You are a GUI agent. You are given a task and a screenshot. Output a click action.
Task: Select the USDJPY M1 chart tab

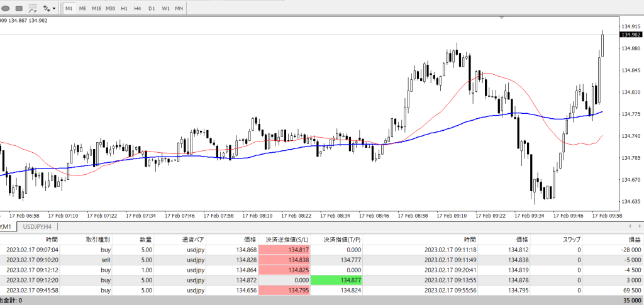[6, 226]
